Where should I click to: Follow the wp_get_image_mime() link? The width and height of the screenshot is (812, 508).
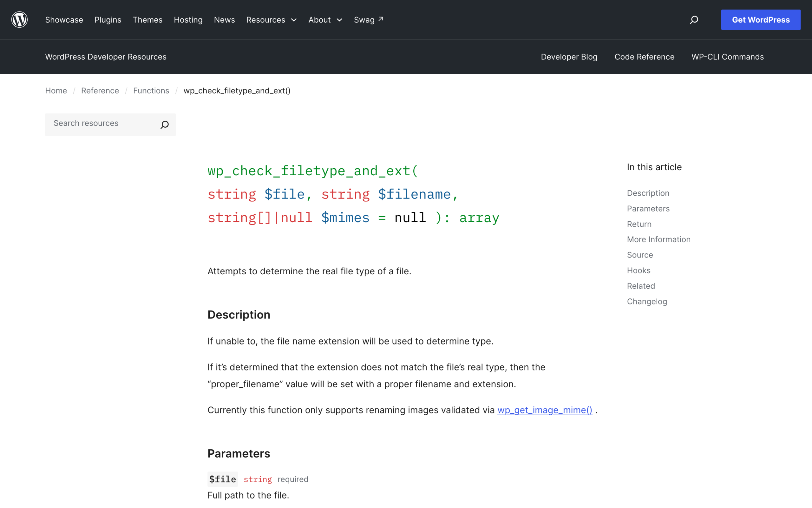click(545, 410)
